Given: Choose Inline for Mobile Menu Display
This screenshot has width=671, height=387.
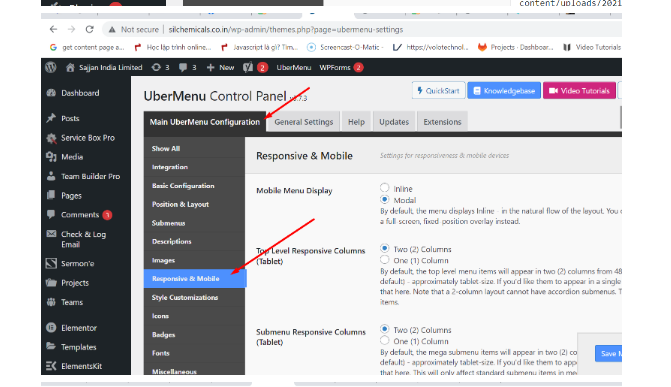Looking at the screenshot, I should [385, 188].
